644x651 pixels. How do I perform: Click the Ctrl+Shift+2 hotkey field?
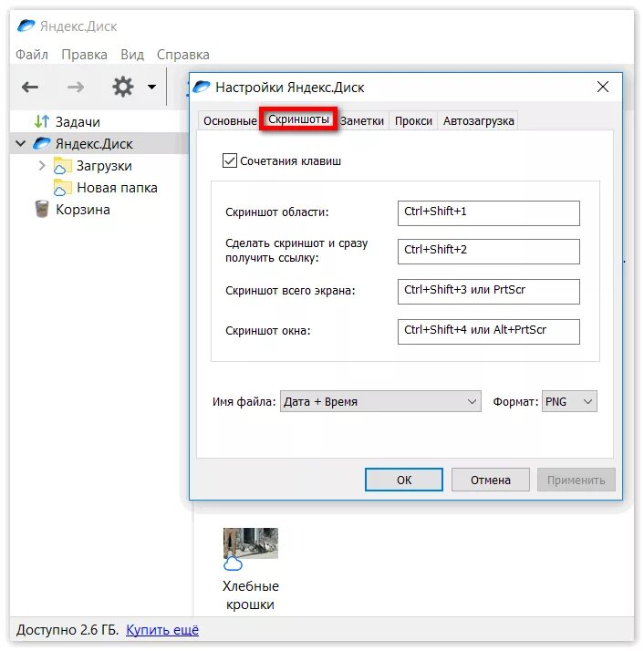coord(489,251)
